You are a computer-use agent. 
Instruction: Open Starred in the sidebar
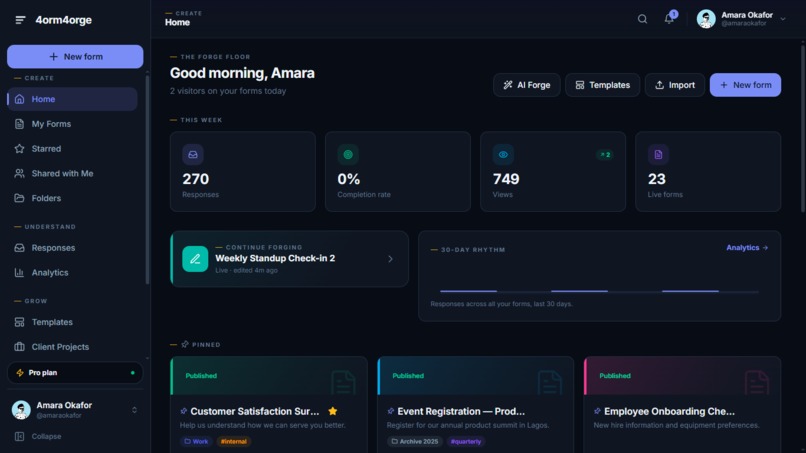[72, 149]
